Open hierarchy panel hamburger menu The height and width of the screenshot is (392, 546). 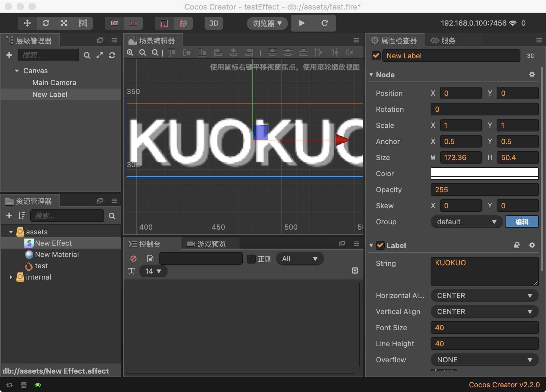114,40
